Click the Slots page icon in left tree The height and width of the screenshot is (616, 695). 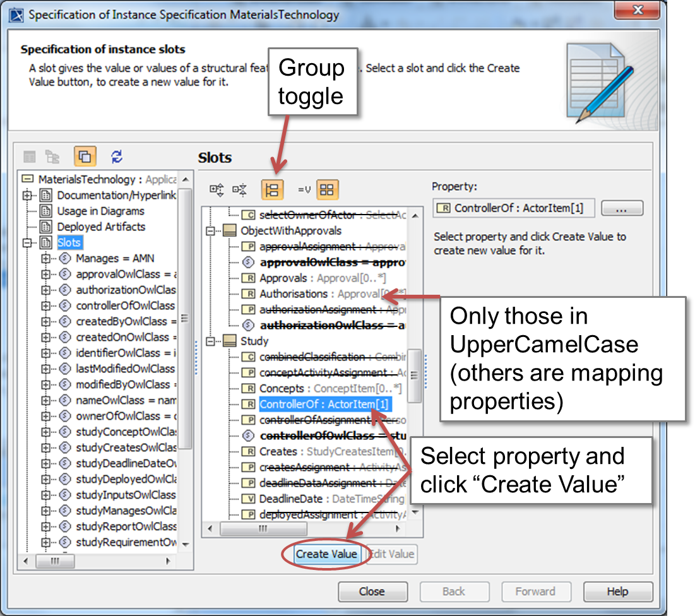[x=46, y=242]
